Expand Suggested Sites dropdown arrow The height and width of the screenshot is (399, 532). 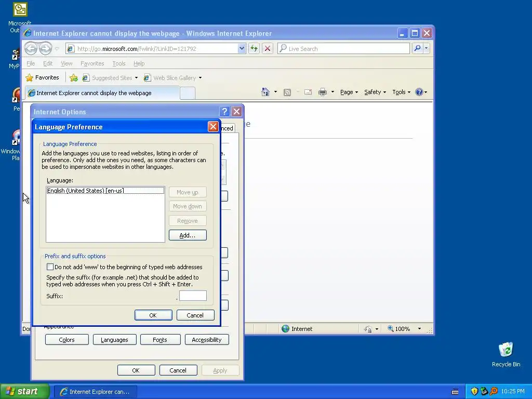click(x=137, y=78)
